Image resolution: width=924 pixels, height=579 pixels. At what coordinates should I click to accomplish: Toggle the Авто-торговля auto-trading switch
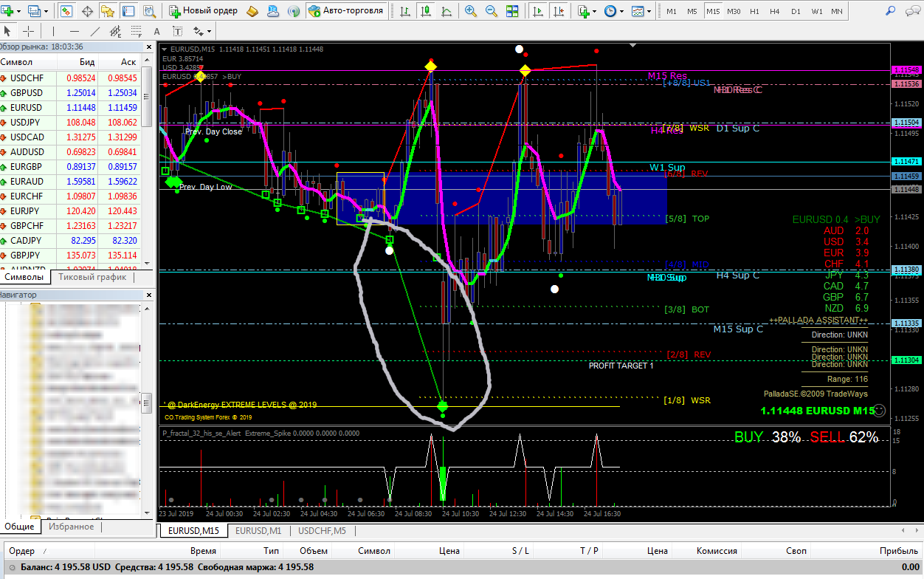click(347, 11)
